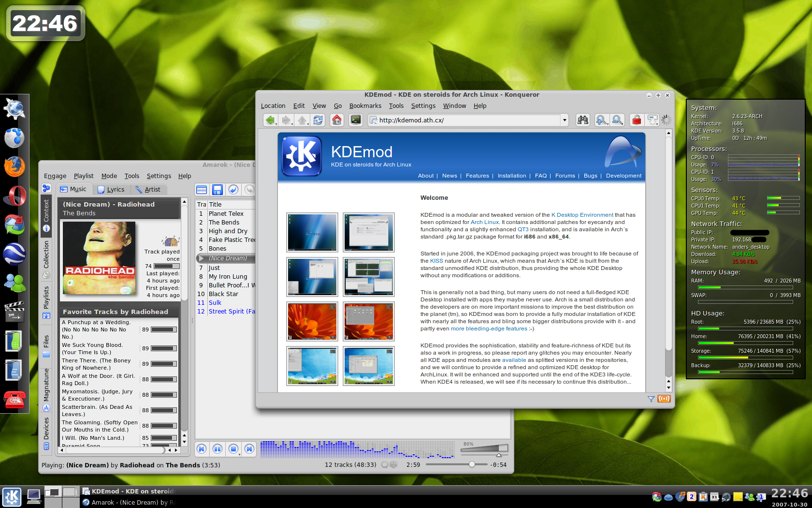Follow the Arch Linux link in text
This screenshot has height=508, width=812.
click(485, 222)
